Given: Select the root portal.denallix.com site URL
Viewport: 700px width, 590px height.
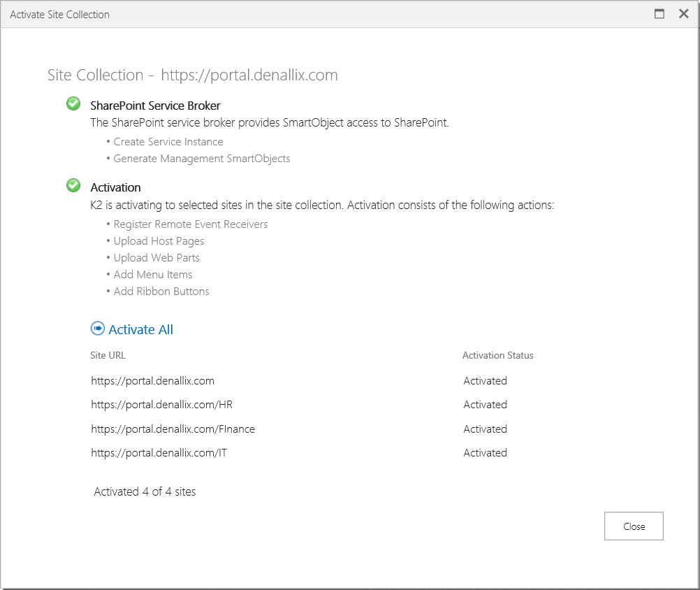Looking at the screenshot, I should (x=152, y=381).
